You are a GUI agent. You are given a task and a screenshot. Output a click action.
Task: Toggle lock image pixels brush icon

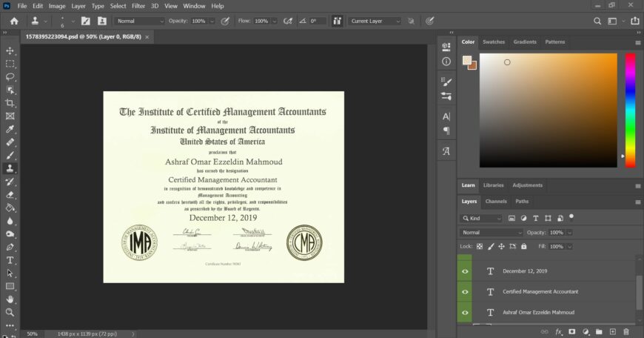point(490,247)
